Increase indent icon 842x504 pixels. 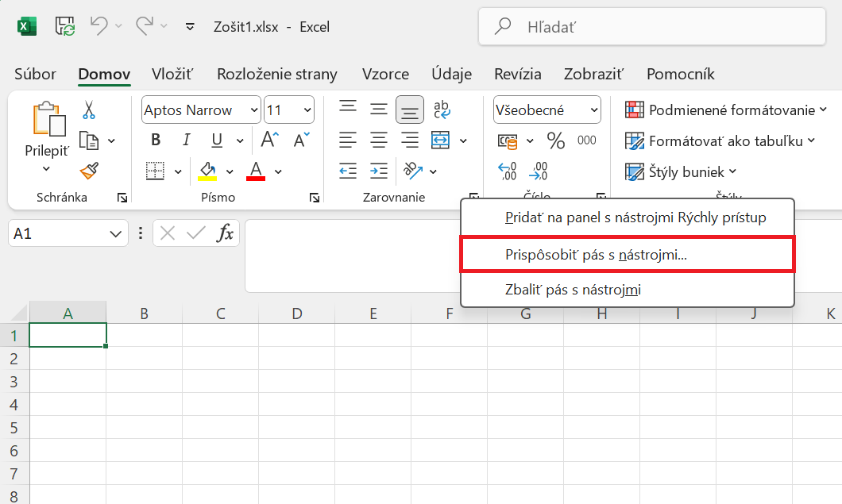tap(379, 171)
